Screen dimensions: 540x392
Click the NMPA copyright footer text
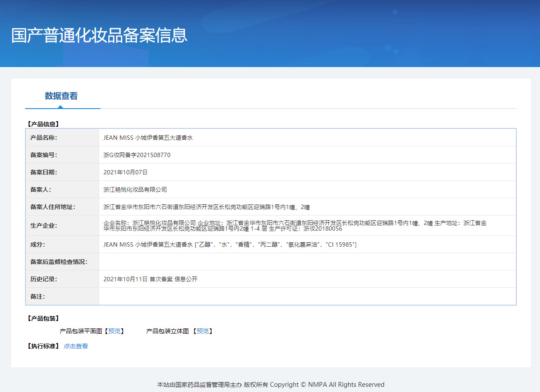[x=270, y=385]
